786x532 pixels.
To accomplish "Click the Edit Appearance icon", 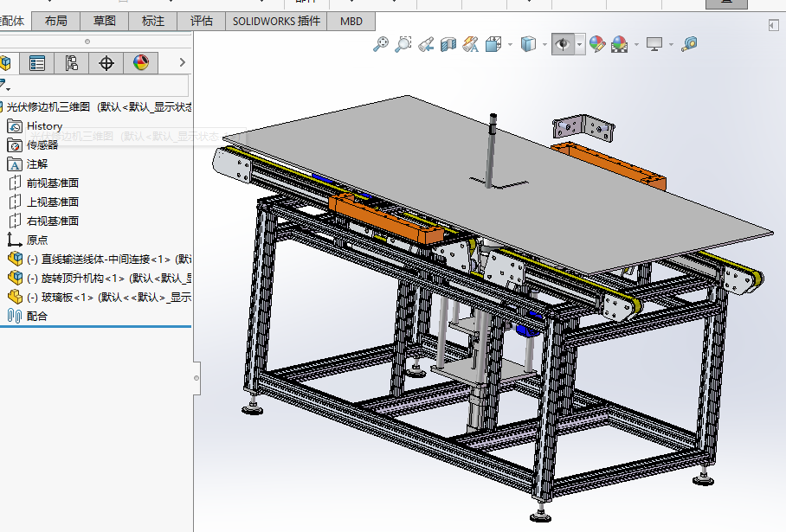I will point(596,44).
